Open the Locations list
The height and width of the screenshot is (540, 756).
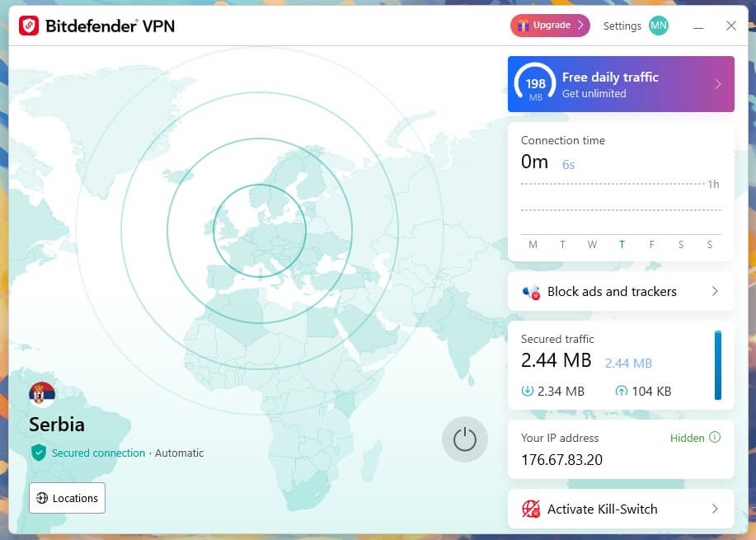[x=67, y=498]
